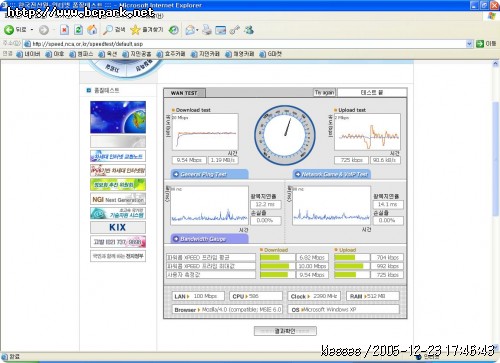
Task: Click download bar beside 10.00 Mbps
Action: [277, 266]
